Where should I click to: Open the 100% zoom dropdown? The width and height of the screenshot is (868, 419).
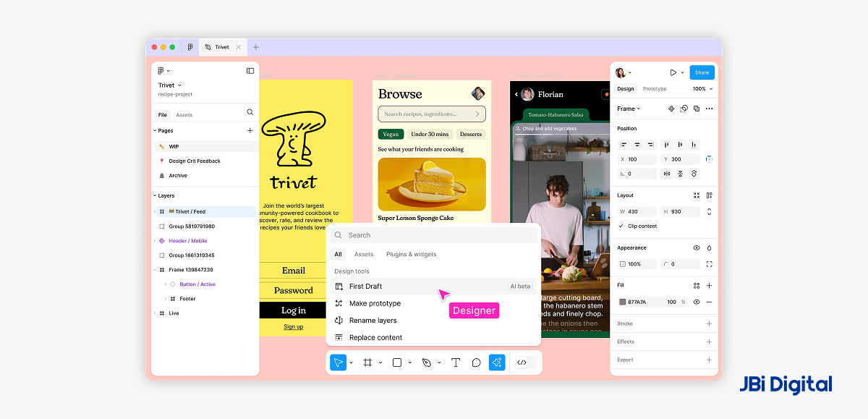[703, 89]
